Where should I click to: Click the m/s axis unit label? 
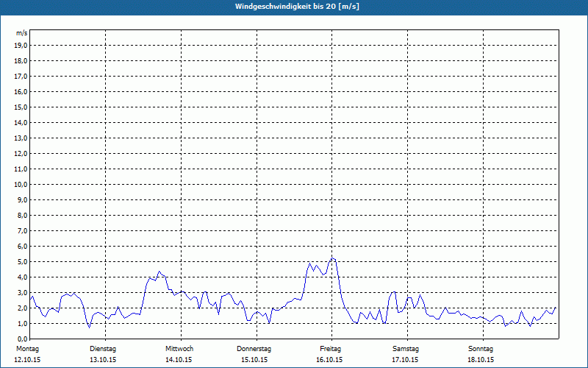22,33
